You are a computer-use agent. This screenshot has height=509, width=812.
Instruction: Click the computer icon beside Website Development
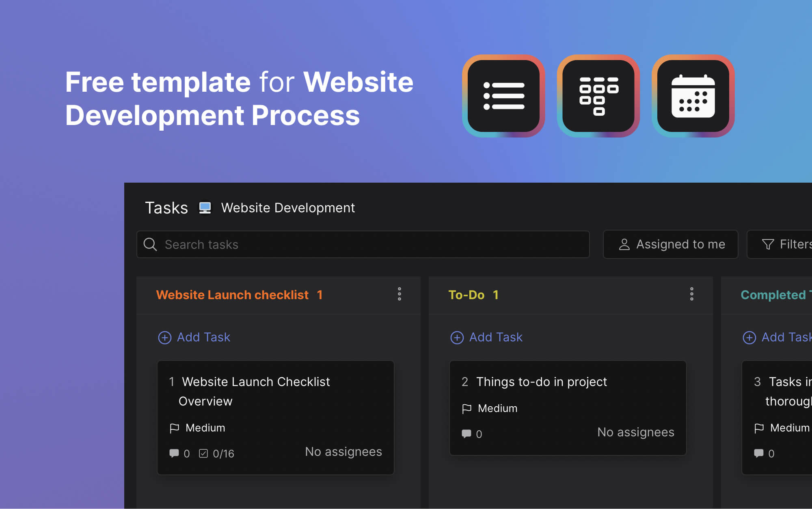(x=205, y=207)
